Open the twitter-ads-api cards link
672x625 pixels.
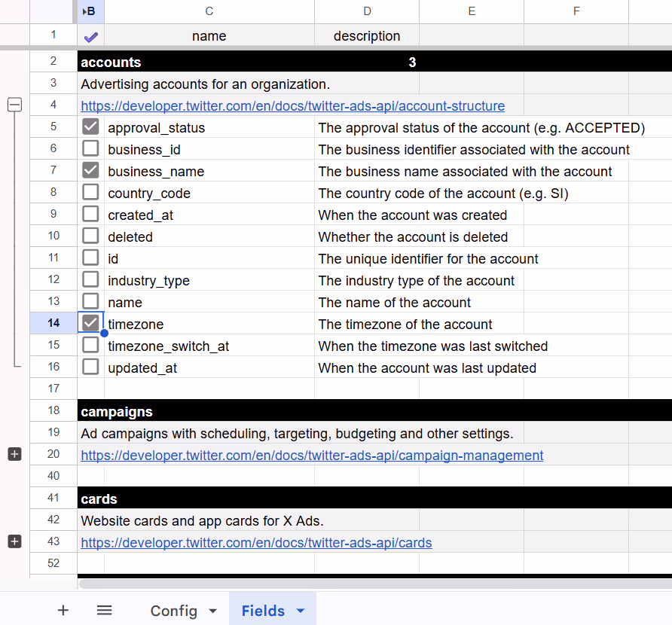pos(256,542)
